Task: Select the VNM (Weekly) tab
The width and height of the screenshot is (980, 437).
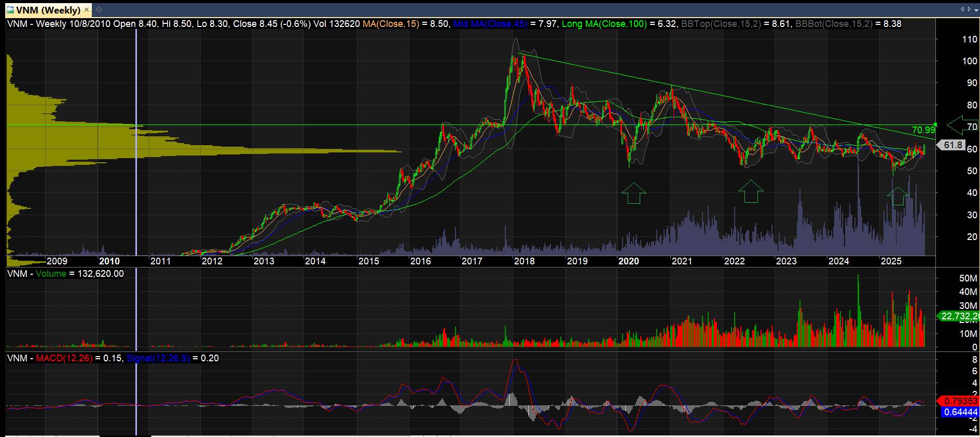Action: (48, 10)
